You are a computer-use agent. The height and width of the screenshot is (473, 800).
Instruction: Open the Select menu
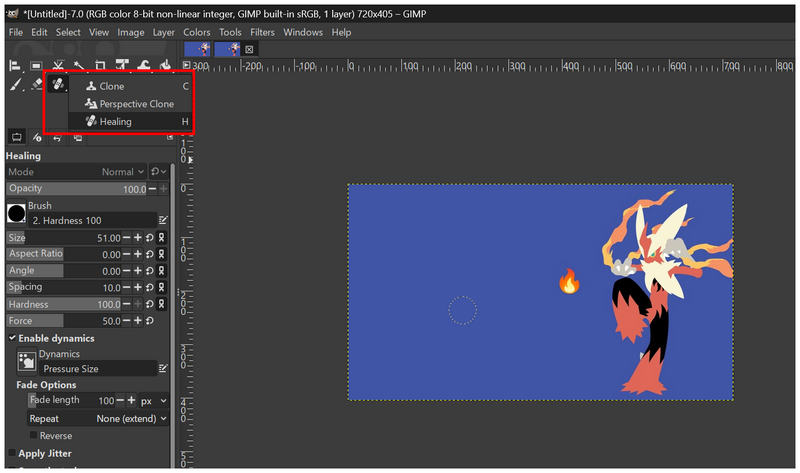pyautogui.click(x=68, y=32)
